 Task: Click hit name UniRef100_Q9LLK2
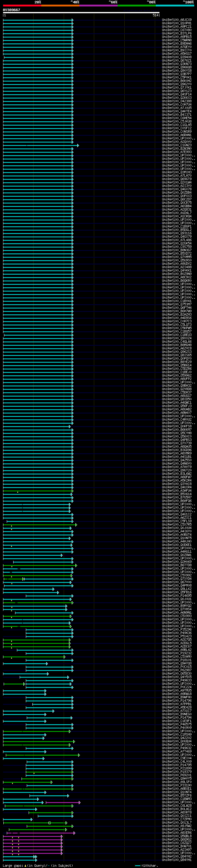(177, 589)
